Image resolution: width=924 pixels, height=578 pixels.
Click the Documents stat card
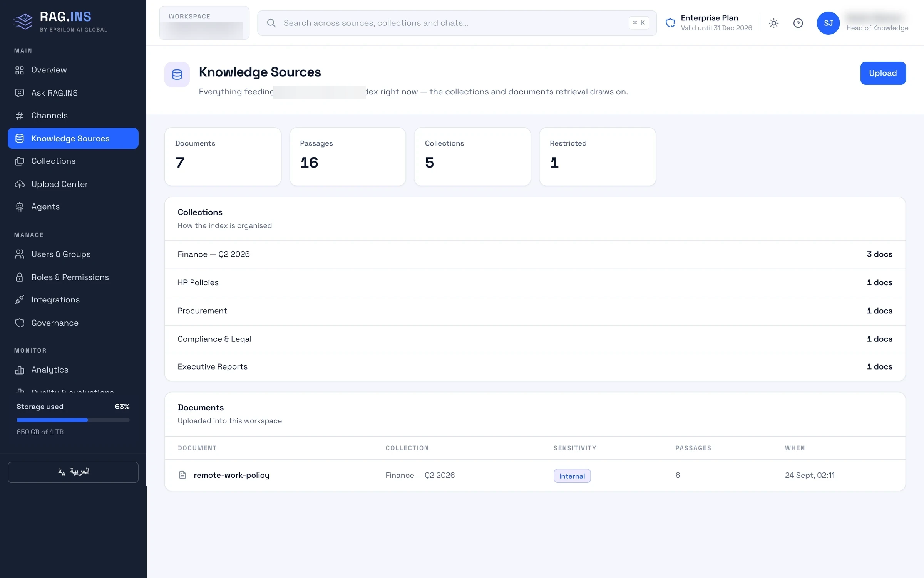[x=223, y=157]
